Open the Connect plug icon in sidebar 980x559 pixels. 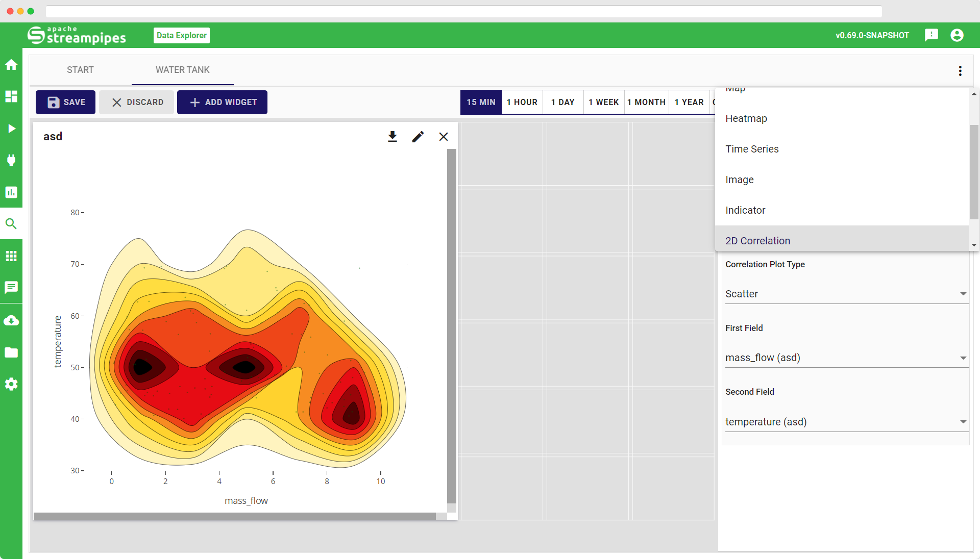pyautogui.click(x=11, y=160)
